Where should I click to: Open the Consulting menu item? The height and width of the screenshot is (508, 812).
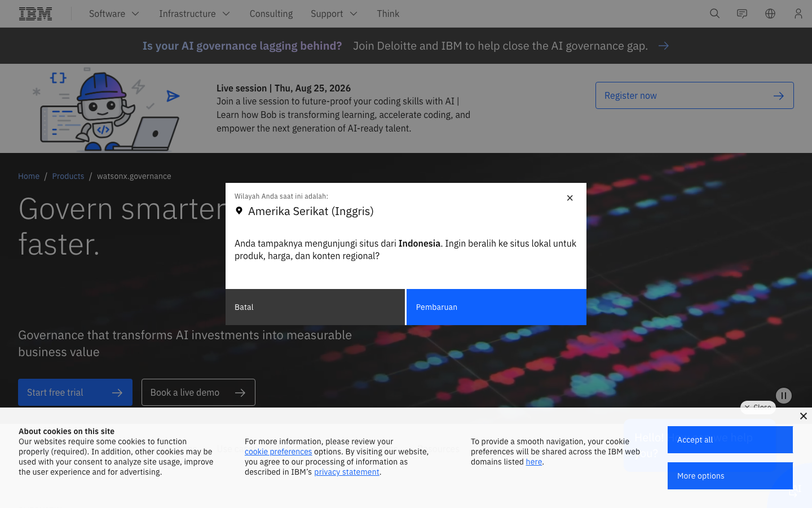[271, 14]
